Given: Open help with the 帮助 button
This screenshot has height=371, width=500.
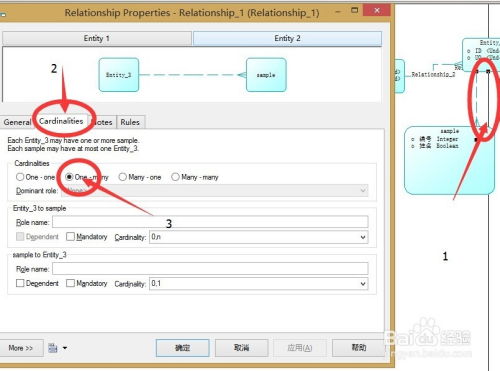Looking at the screenshot, I should [359, 348].
